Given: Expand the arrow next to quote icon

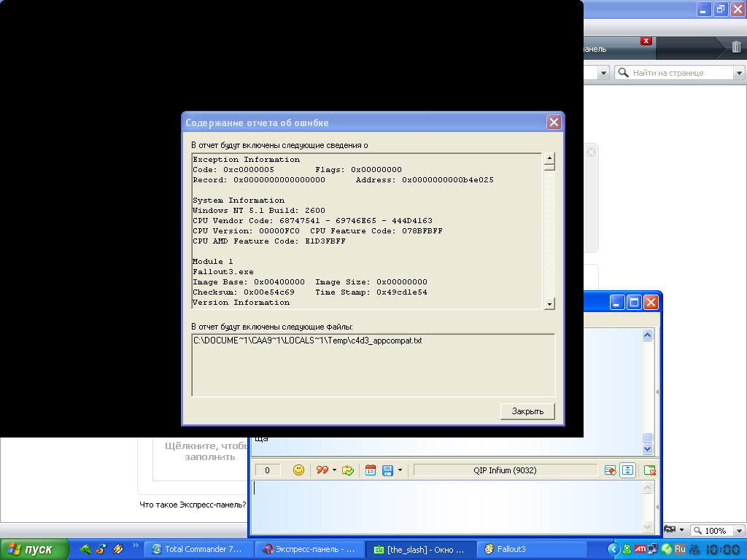Looking at the screenshot, I should (x=334, y=470).
